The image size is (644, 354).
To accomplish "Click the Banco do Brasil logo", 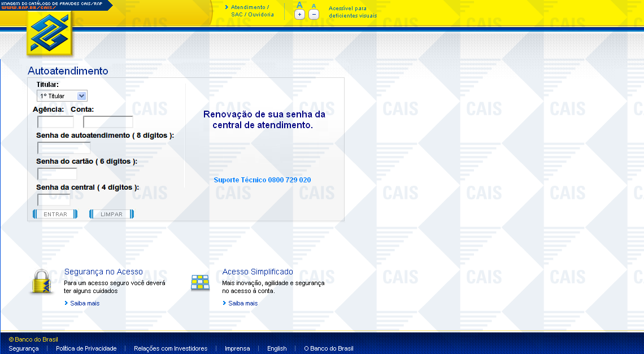I will (x=50, y=34).
